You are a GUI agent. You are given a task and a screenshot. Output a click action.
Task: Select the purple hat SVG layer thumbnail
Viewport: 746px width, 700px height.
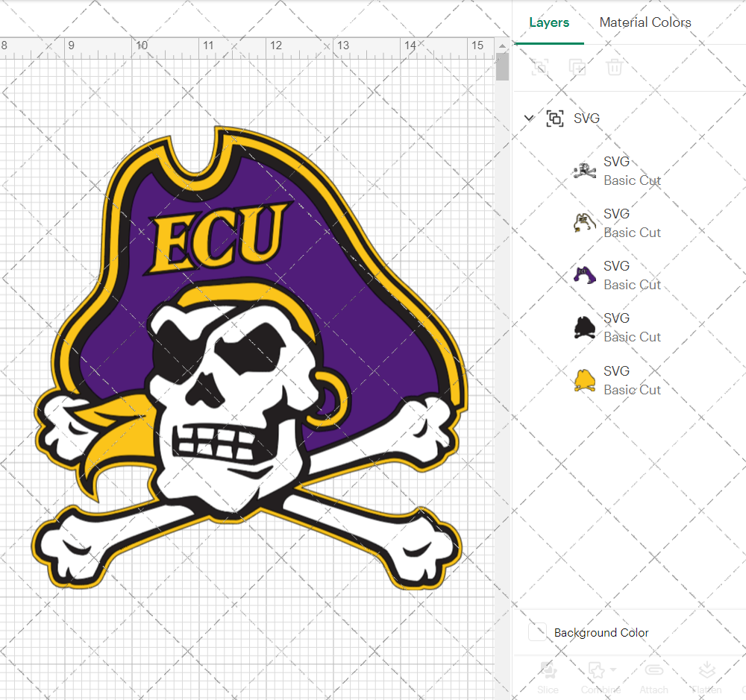(585, 275)
